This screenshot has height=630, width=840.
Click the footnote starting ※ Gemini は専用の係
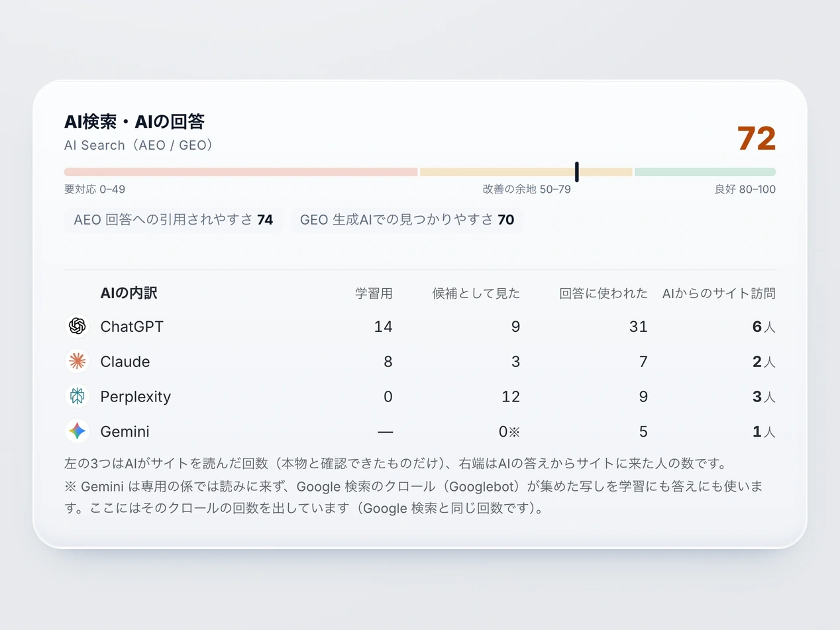(x=414, y=498)
